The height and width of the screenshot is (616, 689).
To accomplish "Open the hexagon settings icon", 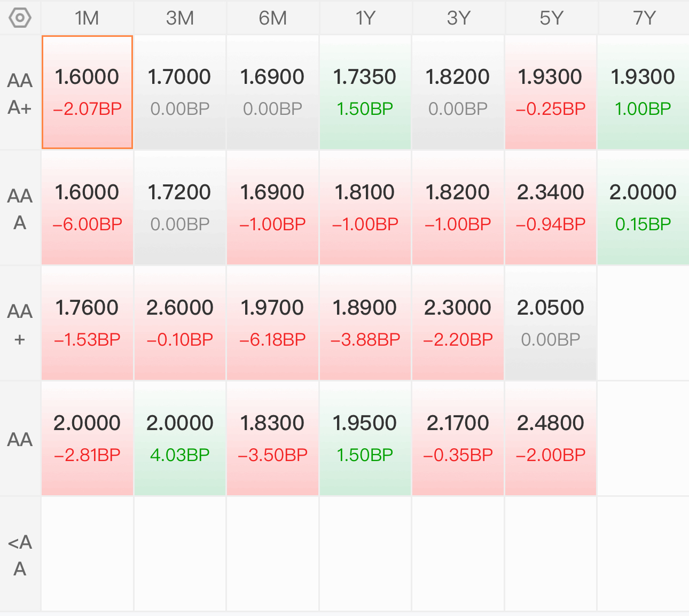I will 20,18.
